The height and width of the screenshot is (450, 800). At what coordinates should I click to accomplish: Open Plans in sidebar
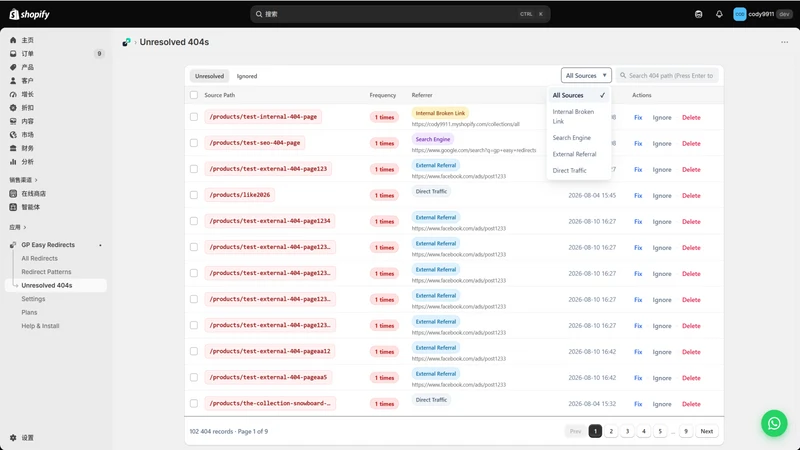pos(29,312)
